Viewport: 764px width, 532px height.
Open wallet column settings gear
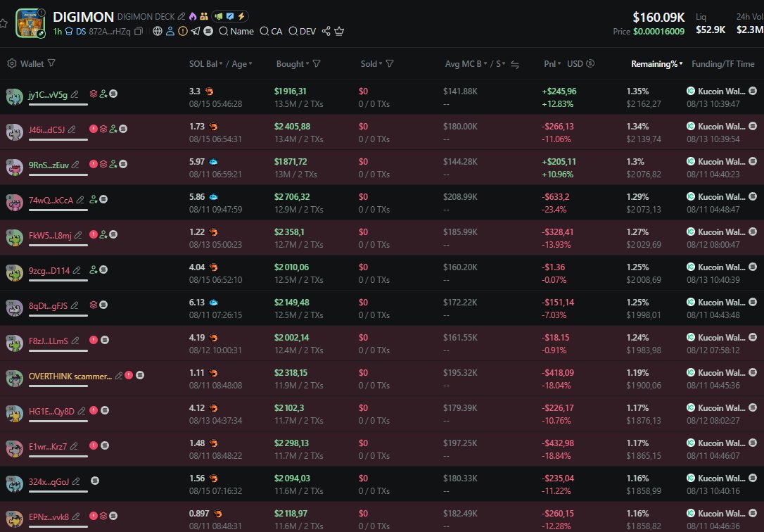(12, 63)
